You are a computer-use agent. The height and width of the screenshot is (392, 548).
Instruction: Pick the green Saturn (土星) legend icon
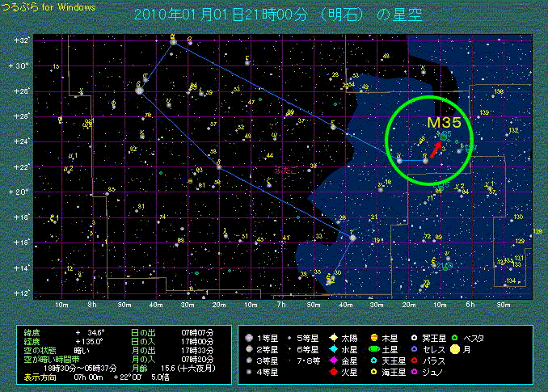[x=374, y=349]
